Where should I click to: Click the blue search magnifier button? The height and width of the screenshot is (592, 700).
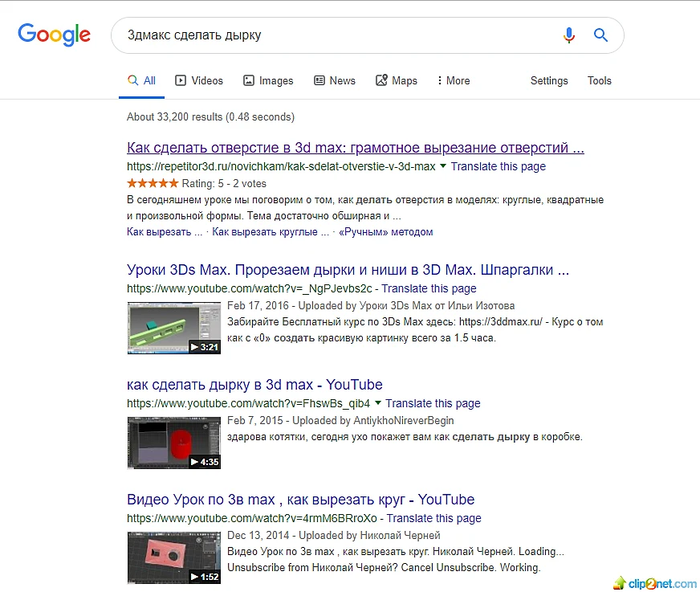(x=601, y=35)
